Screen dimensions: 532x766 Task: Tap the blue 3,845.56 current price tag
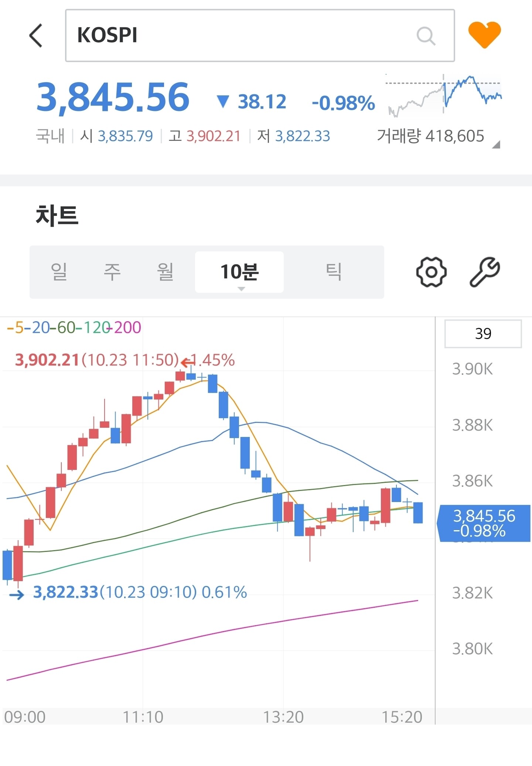[484, 523]
